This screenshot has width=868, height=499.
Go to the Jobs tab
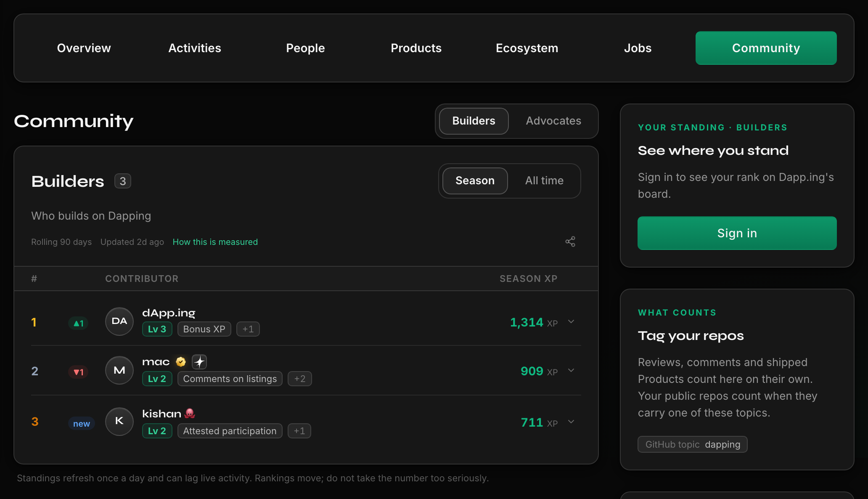pos(638,48)
